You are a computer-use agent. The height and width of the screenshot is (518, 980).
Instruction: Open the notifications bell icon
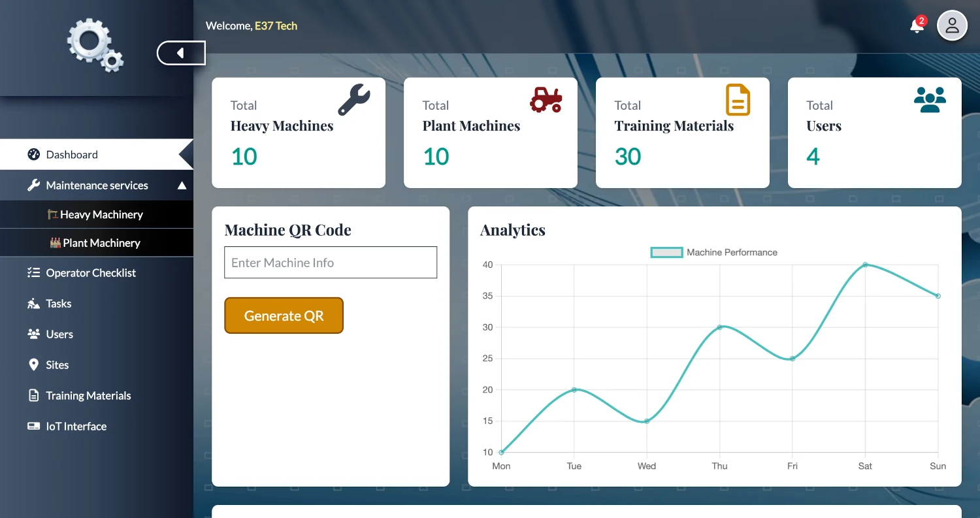point(917,26)
